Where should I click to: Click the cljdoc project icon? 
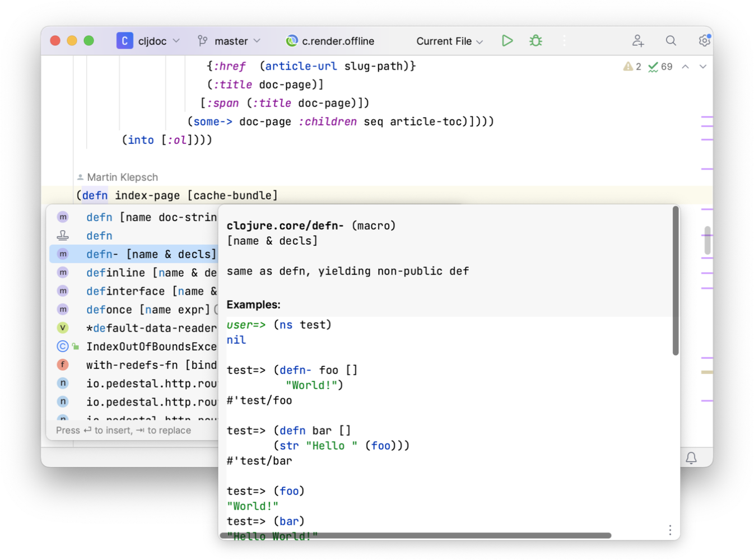click(124, 41)
